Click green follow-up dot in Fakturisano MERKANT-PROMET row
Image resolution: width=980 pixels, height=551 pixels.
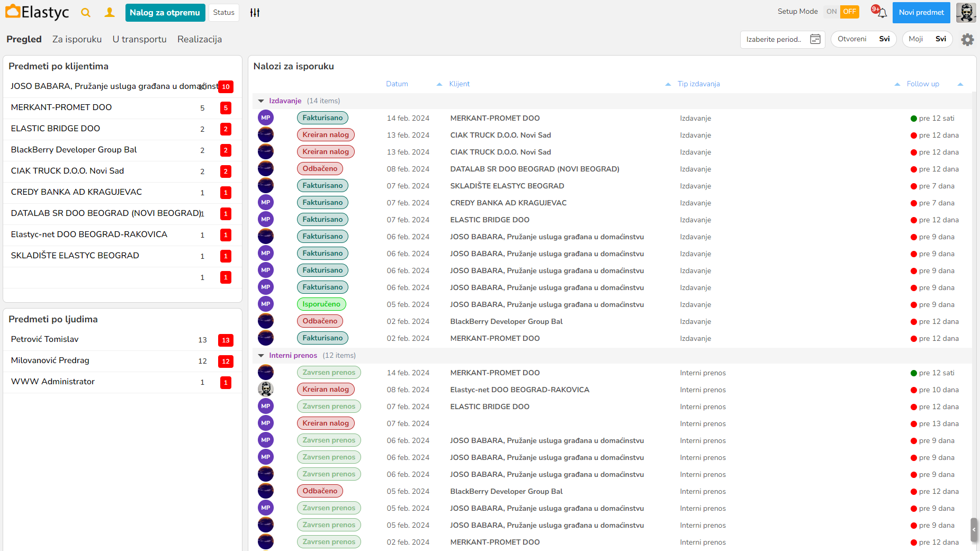pyautogui.click(x=913, y=119)
